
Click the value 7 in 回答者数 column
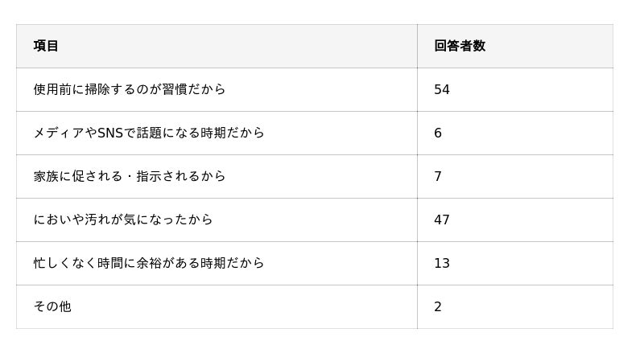(x=438, y=176)
